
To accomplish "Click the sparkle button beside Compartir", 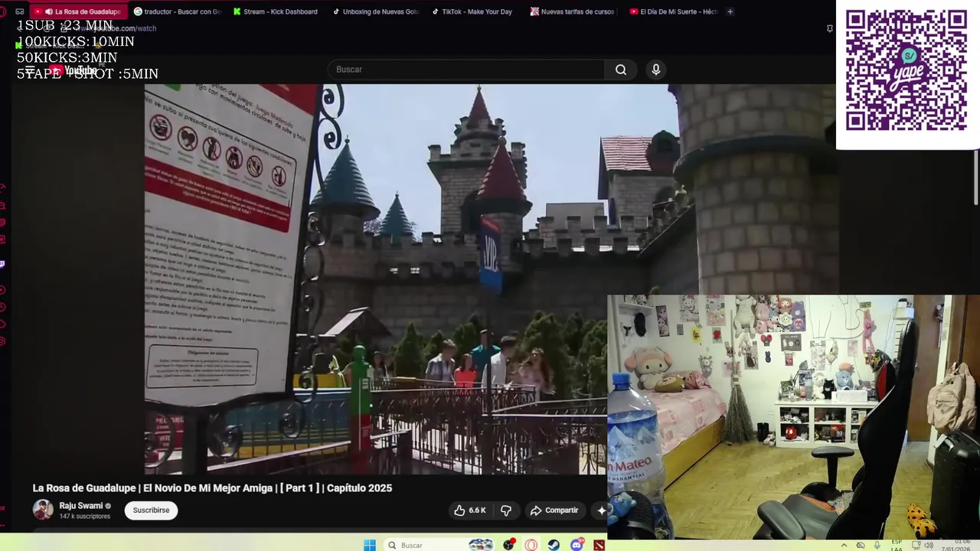I will coord(601,510).
